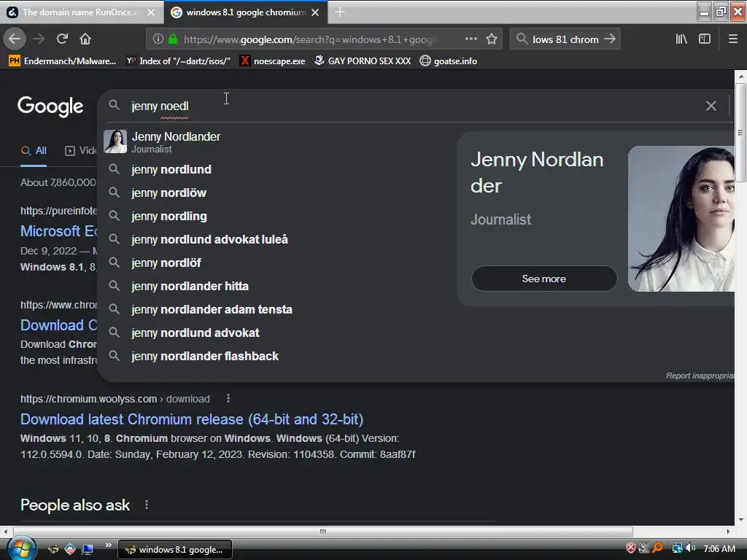
Task: Click the network tray icon
Action: [677, 548]
